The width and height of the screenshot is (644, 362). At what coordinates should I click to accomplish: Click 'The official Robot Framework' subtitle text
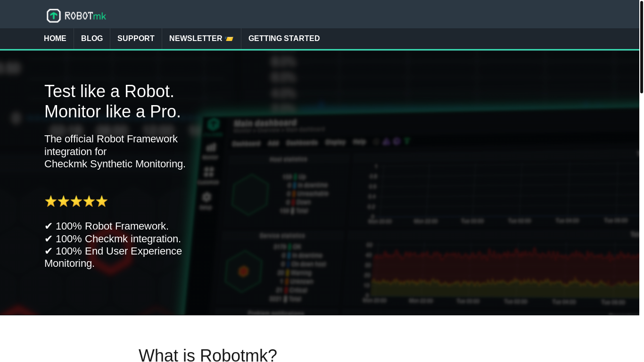pos(111,139)
